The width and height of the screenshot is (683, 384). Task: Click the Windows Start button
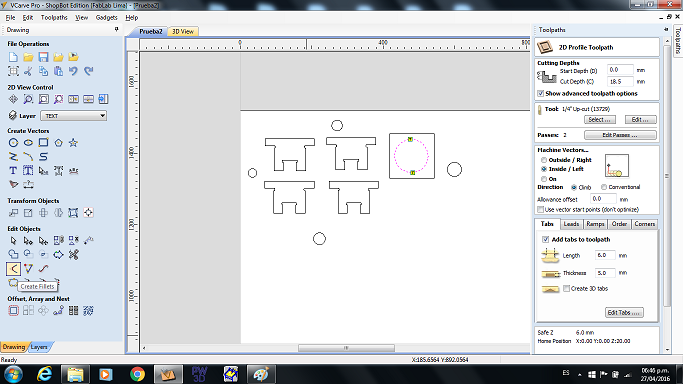pyautogui.click(x=14, y=374)
